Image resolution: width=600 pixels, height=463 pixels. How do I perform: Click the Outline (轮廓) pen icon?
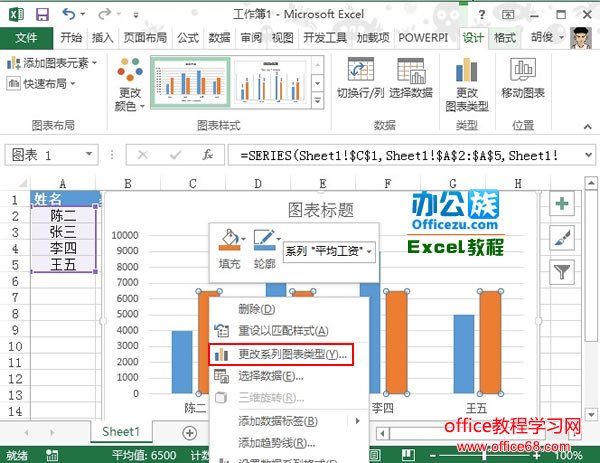tap(264, 240)
